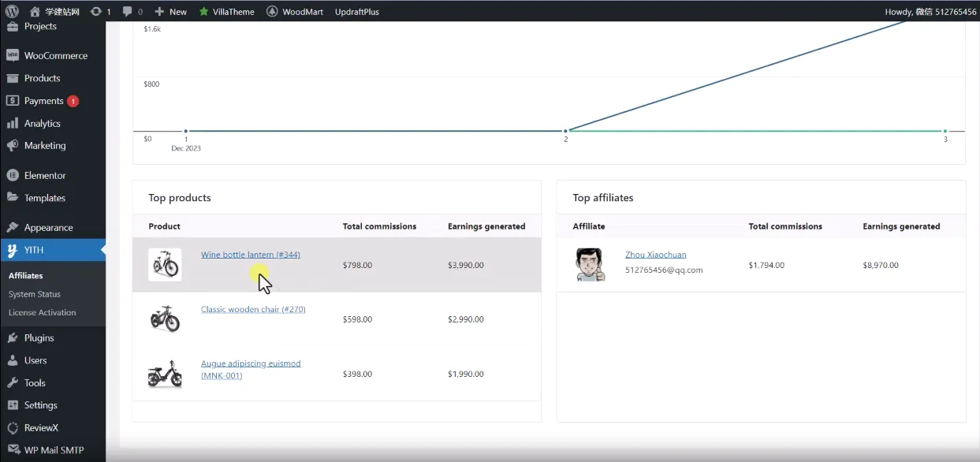Click the Classic wooden chair (#270) link
980x462 pixels.
tap(253, 309)
